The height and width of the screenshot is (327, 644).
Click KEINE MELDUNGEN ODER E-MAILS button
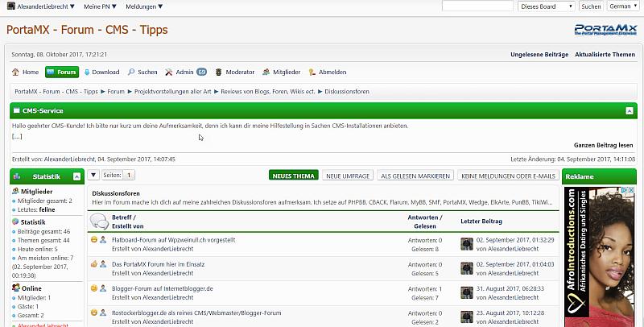(508, 176)
